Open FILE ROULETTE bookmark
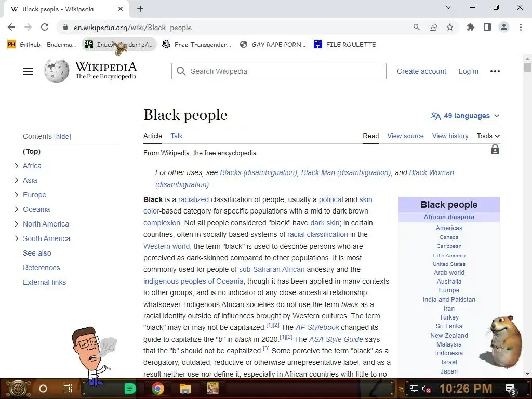 point(345,45)
